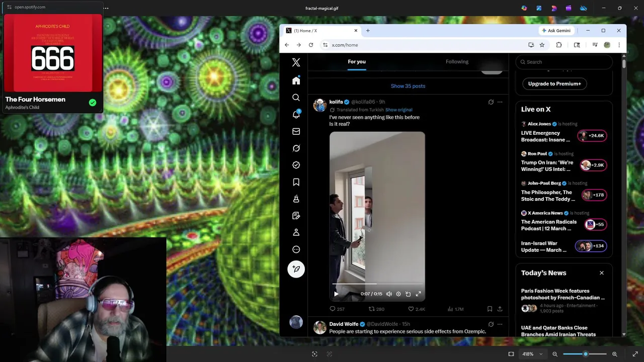The width and height of the screenshot is (644, 362).
Task: Adjust the image viewer zoom slider
Action: pyautogui.click(x=585, y=354)
